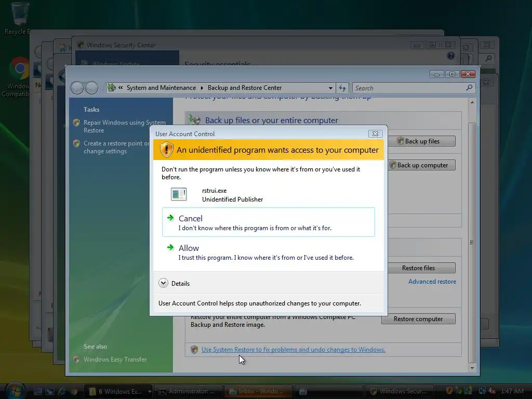This screenshot has width=532, height=399.
Task: Allow rstrui.exe to run
Action: 269,252
